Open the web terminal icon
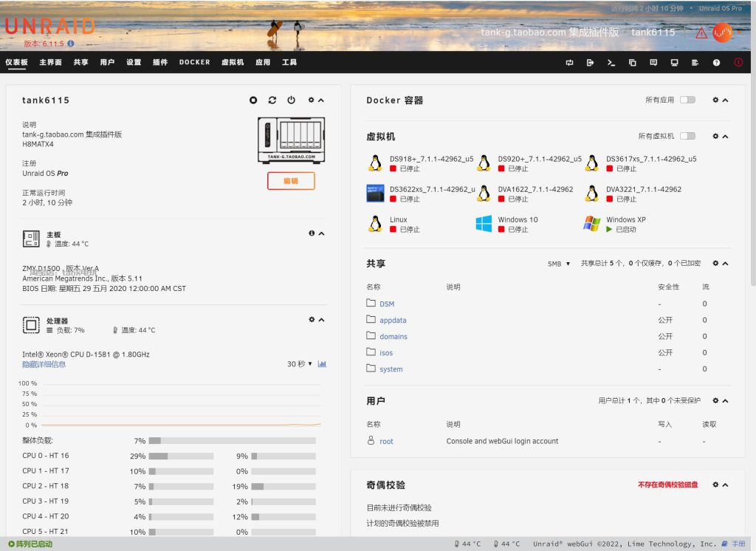756x551 pixels. tap(611, 63)
